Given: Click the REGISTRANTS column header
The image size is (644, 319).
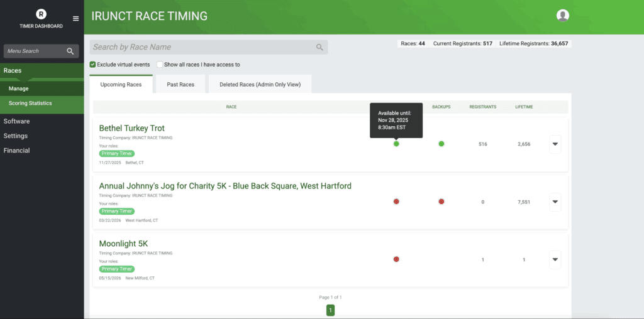Looking at the screenshot, I should (x=483, y=107).
